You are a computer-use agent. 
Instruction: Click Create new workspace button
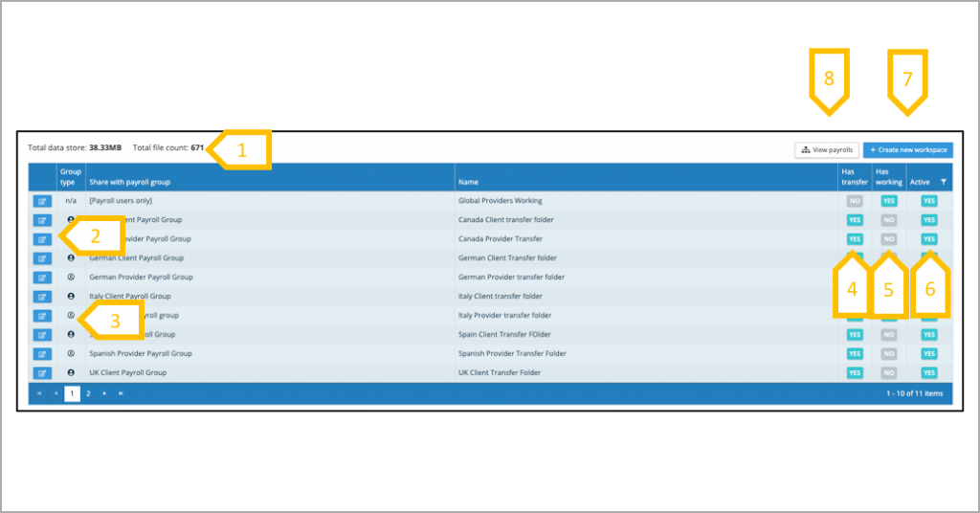pyautogui.click(x=907, y=150)
